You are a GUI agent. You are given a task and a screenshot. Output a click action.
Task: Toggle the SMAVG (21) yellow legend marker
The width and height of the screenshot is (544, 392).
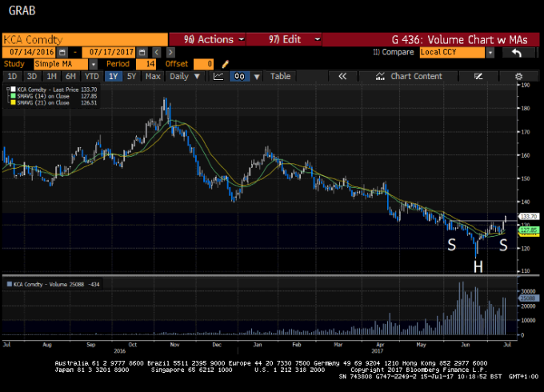pyautogui.click(x=9, y=102)
